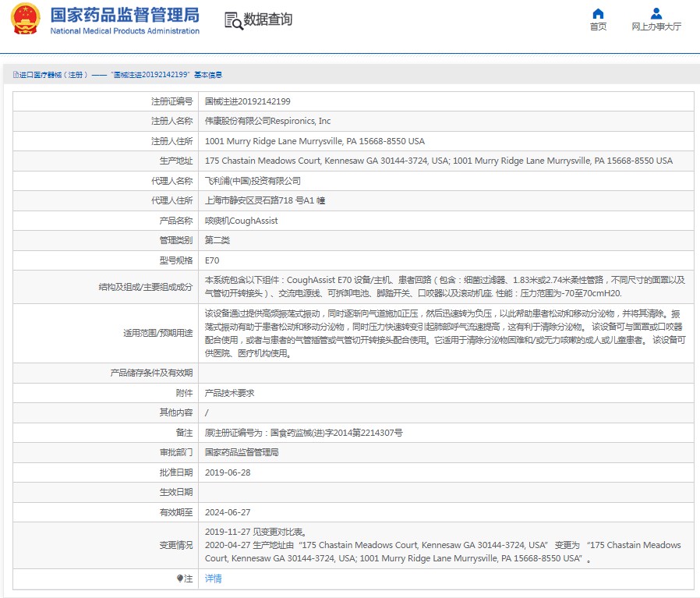Select 飞利浦(中国)投资有限公司
This screenshot has width=700, height=598.
tap(253, 181)
